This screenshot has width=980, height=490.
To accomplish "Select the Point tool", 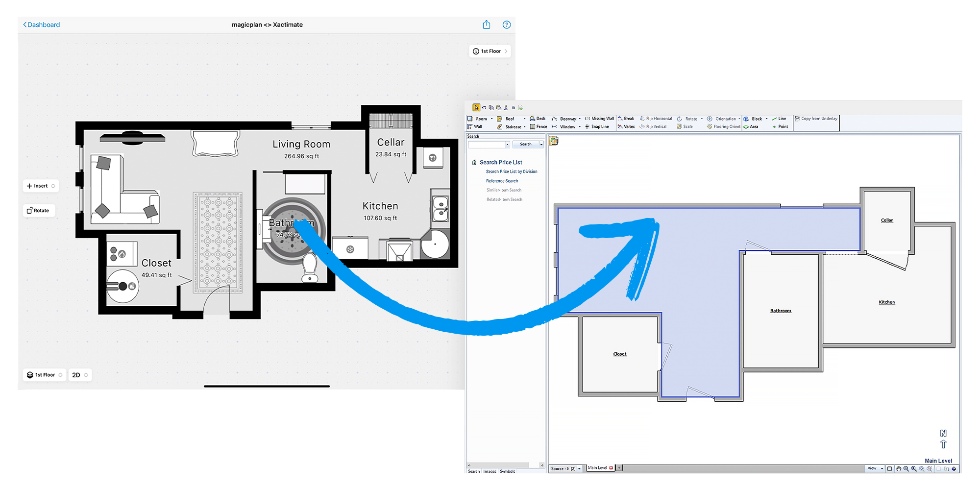I will pos(780,126).
